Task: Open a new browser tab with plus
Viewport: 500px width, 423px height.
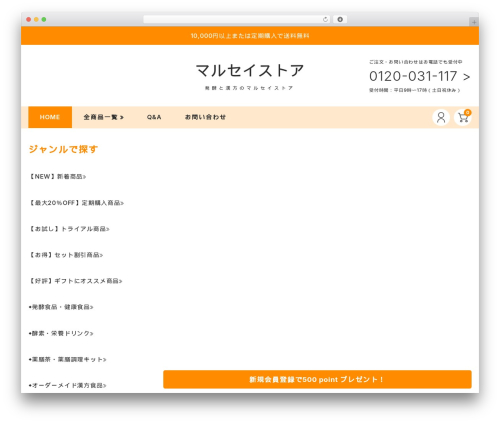Action: click(x=474, y=22)
